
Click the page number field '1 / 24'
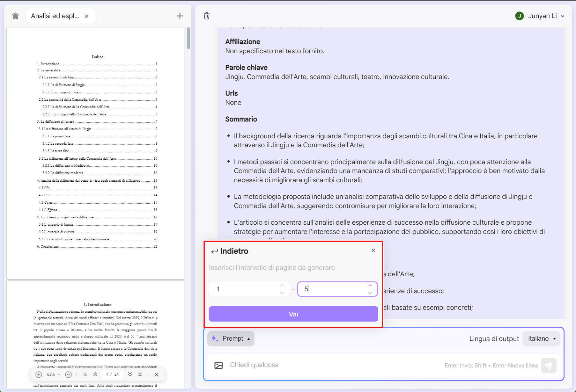(112, 374)
